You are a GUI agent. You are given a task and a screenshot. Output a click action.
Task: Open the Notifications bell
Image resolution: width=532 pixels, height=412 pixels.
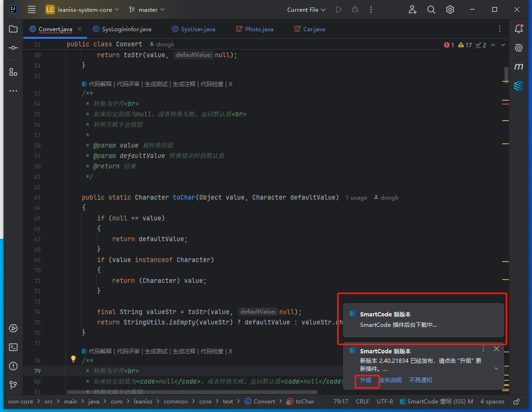pos(519,29)
